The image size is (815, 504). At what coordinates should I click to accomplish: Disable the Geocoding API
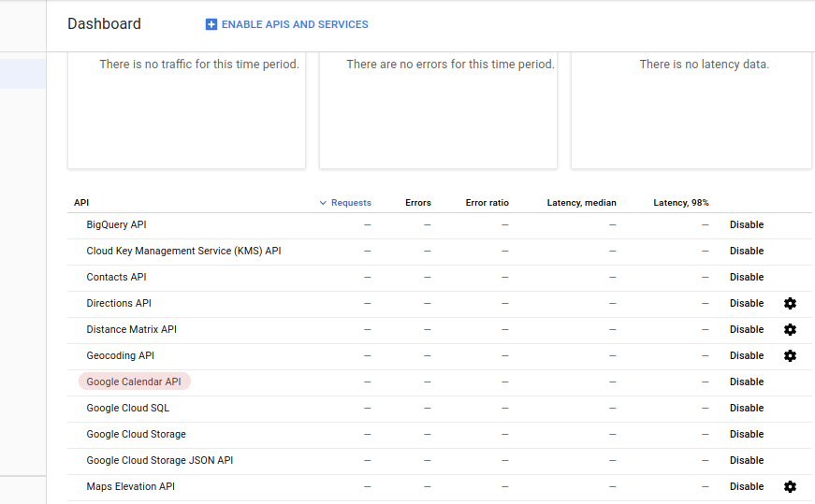click(x=747, y=356)
